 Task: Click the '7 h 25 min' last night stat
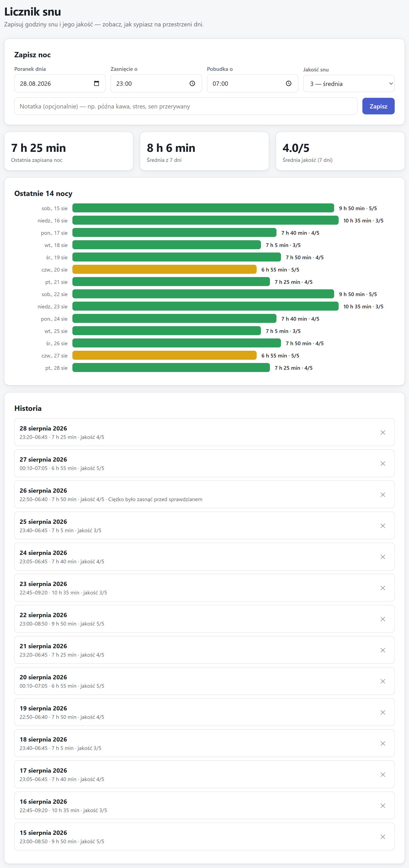click(38, 148)
